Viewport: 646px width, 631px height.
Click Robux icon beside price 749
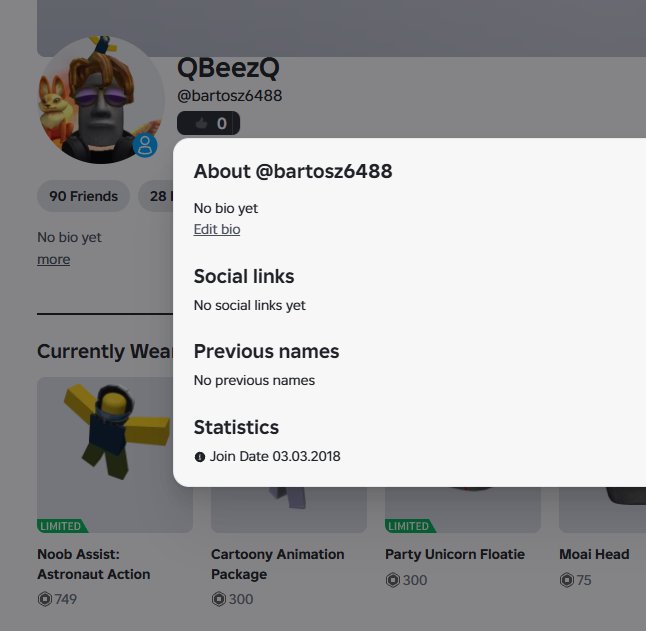click(44, 599)
